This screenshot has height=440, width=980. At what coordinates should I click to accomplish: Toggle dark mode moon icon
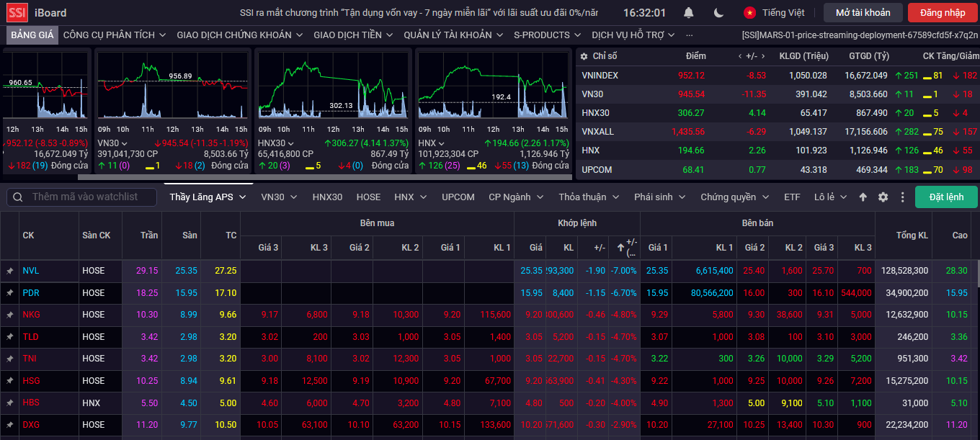pos(718,13)
